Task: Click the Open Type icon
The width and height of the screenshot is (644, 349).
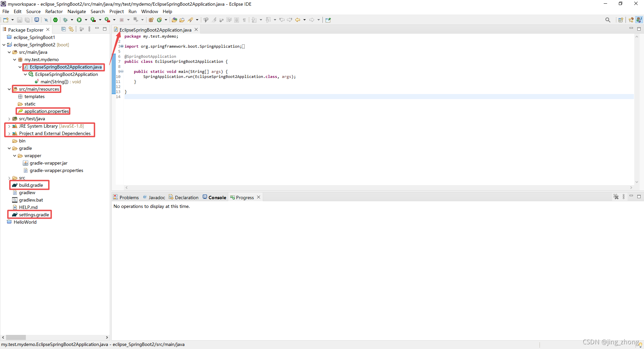Action: (x=174, y=20)
